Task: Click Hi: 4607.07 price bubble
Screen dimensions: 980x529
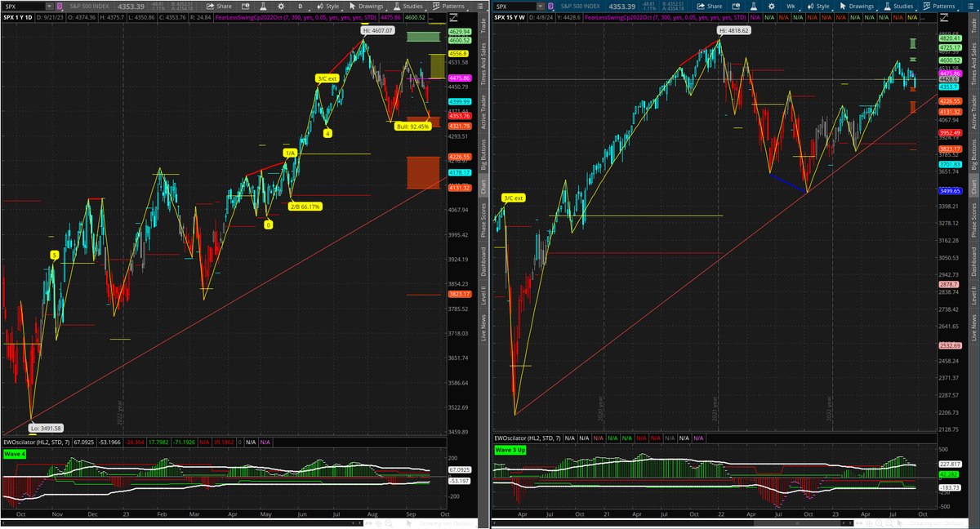Action: (379, 30)
